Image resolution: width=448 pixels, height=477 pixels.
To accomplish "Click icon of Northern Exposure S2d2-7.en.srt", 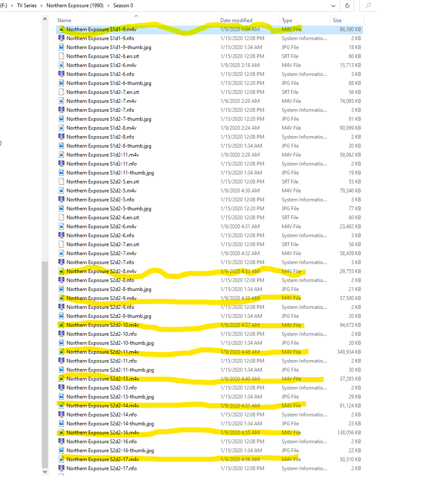I will click(x=61, y=244).
